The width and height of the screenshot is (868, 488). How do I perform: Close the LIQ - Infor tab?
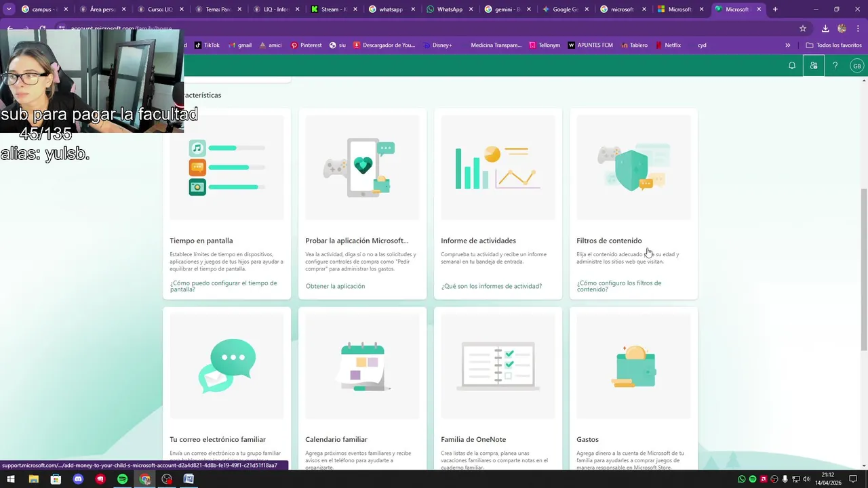297,9
